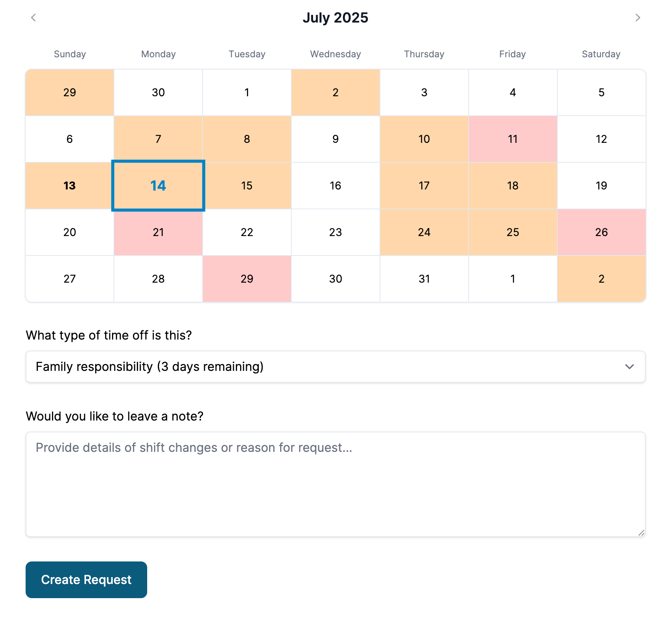672x618 pixels.
Task: Click the note text area to type
Action: point(336,485)
